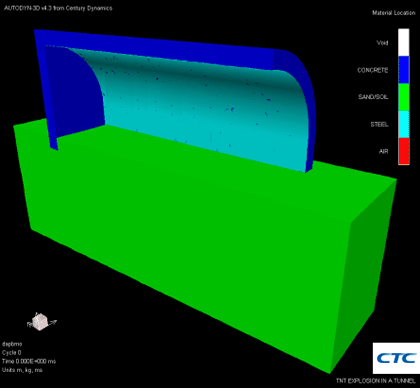
Task: Click the blue CONCRETE legend swatch
Action: click(x=404, y=70)
